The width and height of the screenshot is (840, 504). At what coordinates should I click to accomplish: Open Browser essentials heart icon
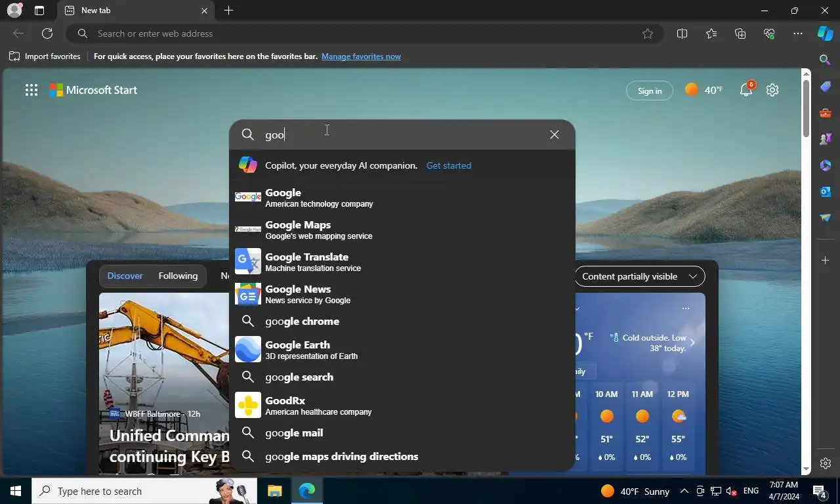pyautogui.click(x=769, y=33)
